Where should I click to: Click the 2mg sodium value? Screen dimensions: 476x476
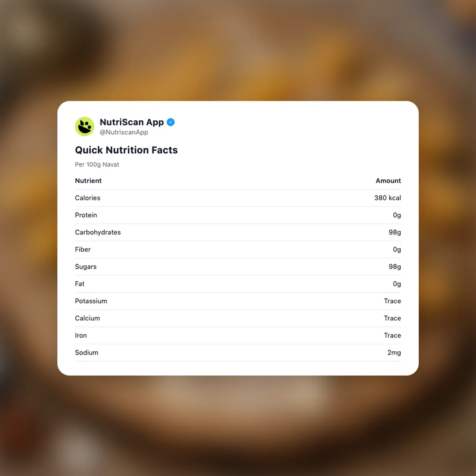tap(394, 353)
